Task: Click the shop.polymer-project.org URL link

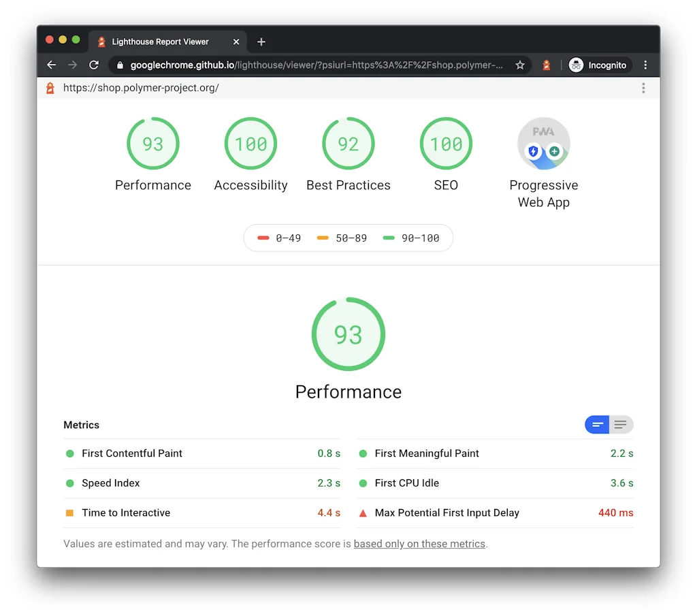Action: point(141,88)
